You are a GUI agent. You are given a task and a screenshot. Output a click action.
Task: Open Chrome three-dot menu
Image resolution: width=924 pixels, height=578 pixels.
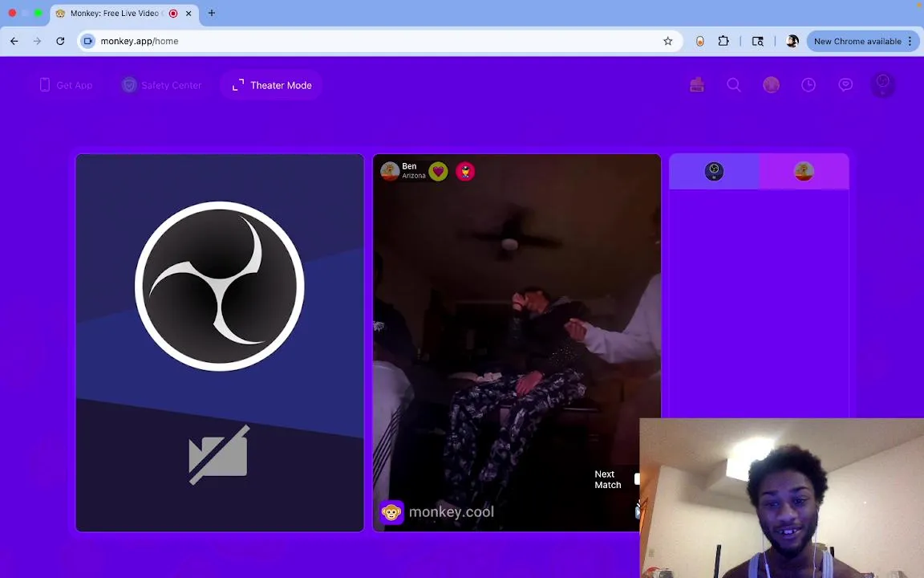[x=910, y=41]
